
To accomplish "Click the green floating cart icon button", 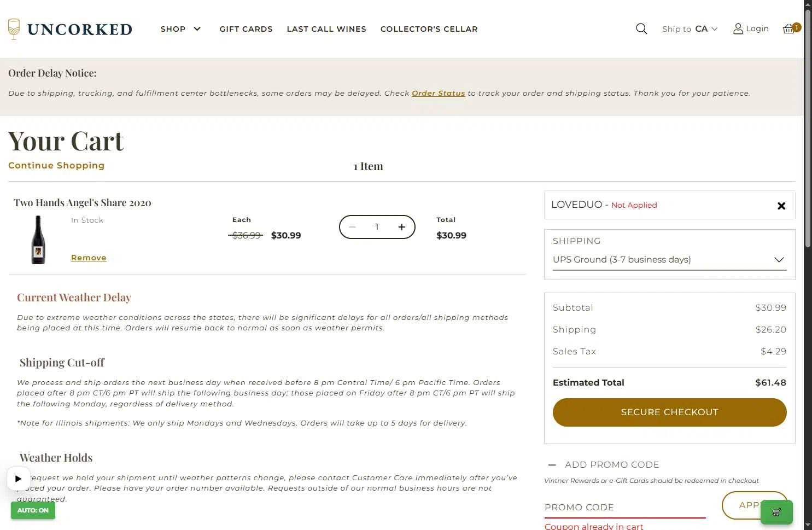I will click(776, 512).
